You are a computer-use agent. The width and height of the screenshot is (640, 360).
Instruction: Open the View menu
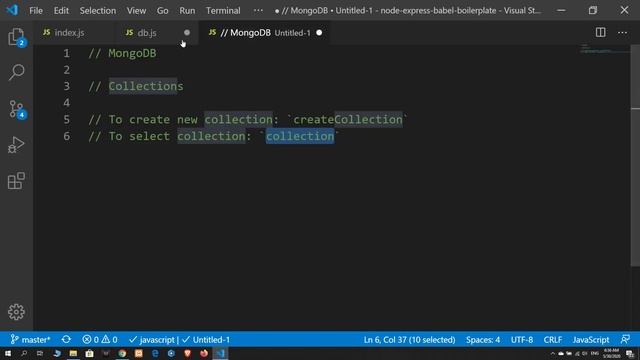(x=136, y=11)
